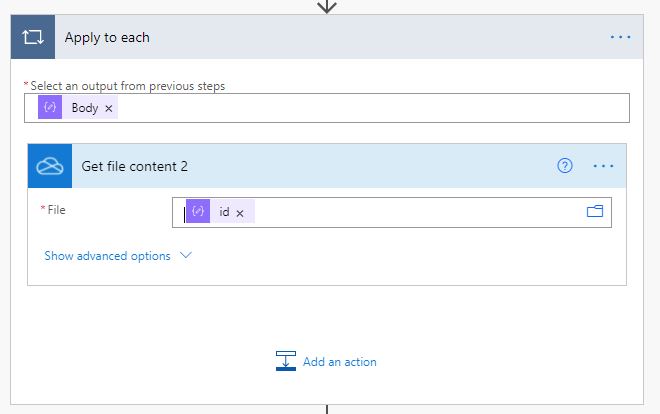The width and height of the screenshot is (660, 414).
Task: Click the Apply to each loop icon
Action: [33, 37]
